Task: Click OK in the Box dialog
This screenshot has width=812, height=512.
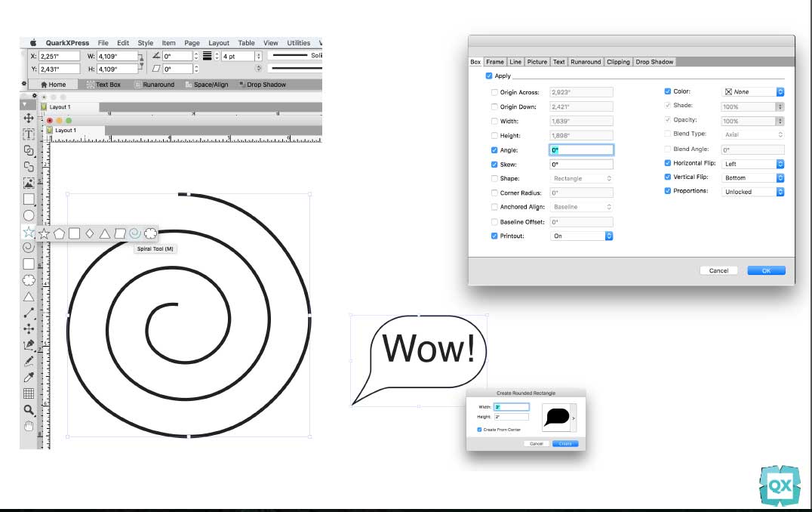Action: (x=766, y=270)
